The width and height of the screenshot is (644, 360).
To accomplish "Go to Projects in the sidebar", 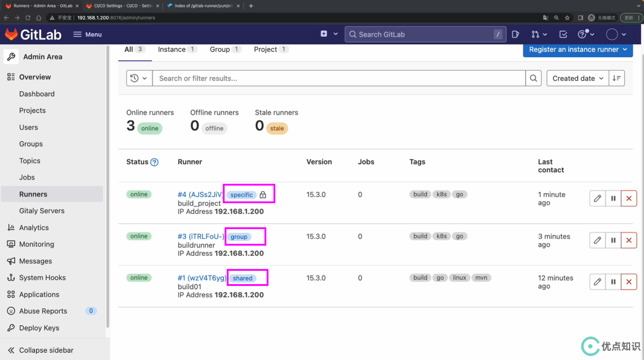I will 32,110.
